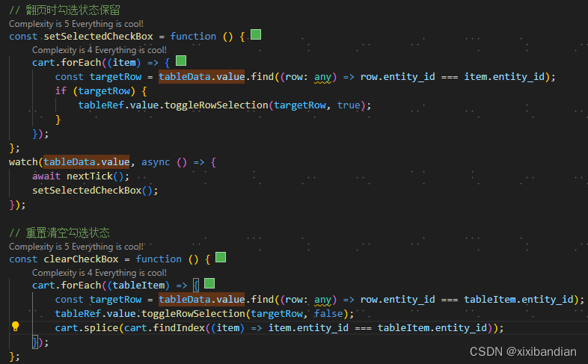Click the squiggly-underlined 'any' in the first find call

click(323, 77)
